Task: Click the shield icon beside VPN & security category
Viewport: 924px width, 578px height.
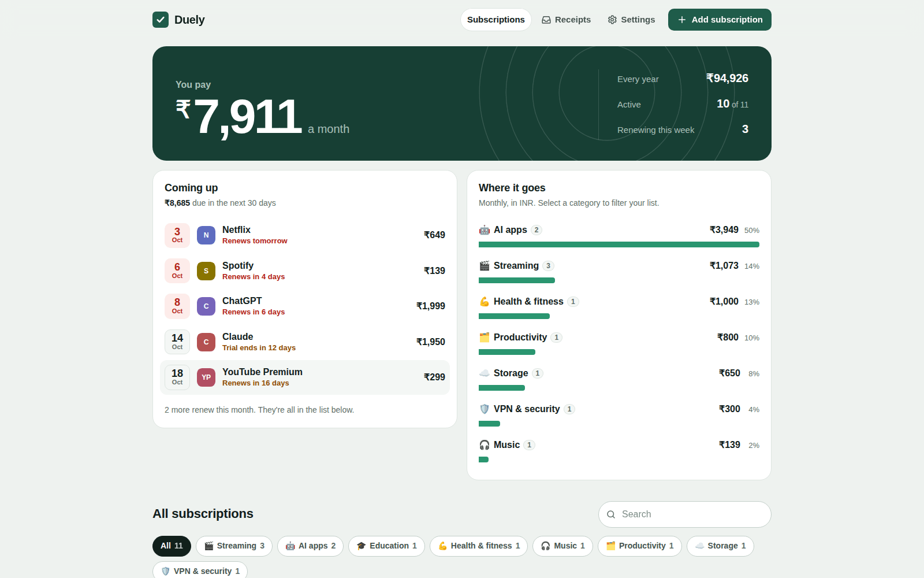Action: (x=485, y=409)
